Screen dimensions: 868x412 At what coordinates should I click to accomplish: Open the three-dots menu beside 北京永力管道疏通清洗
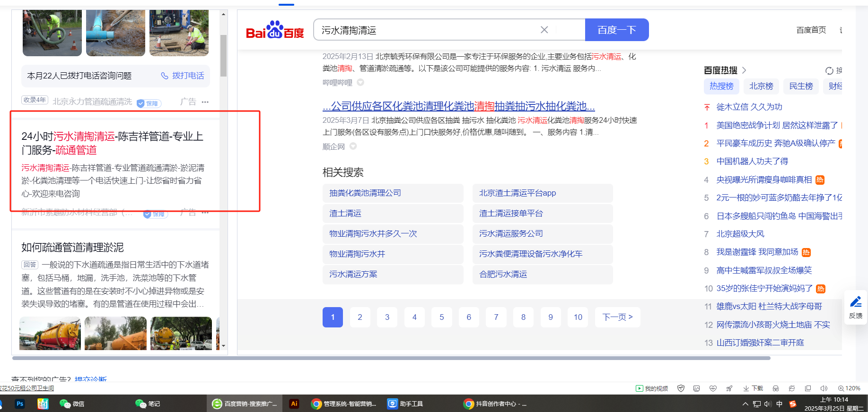[205, 102]
